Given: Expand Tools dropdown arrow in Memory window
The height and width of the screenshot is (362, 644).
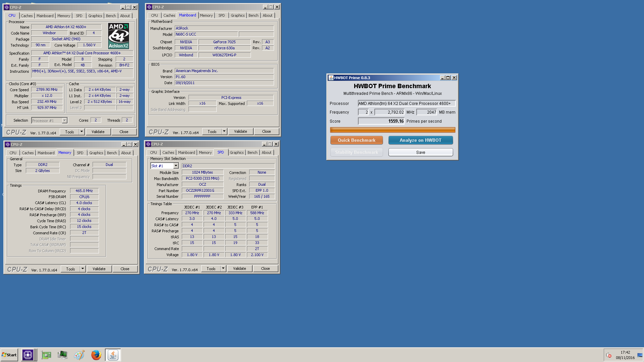Looking at the screenshot, I should point(83,269).
